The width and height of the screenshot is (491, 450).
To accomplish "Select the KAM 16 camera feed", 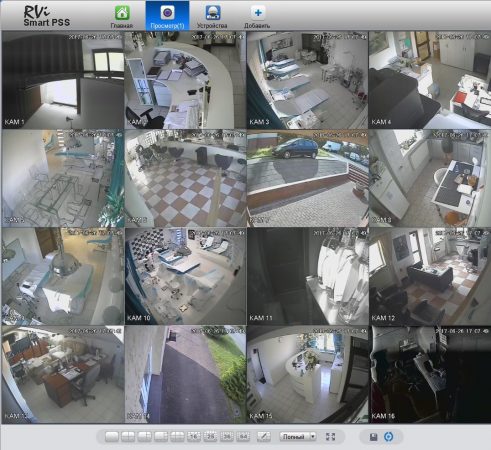I will [x=430, y=374].
